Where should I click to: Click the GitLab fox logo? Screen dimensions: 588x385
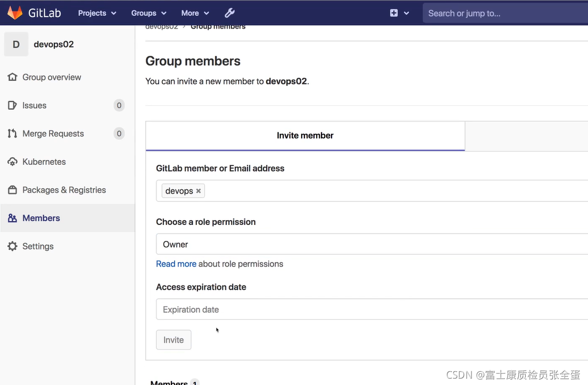(x=15, y=12)
